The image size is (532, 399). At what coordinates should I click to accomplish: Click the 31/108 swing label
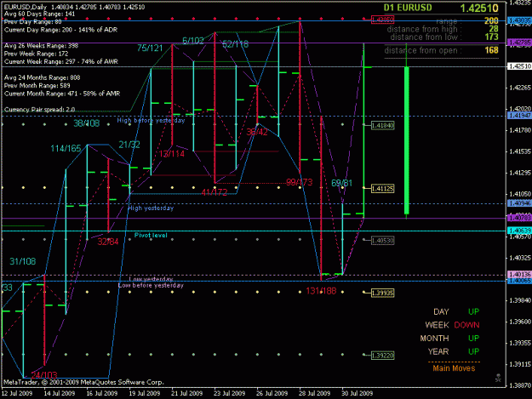(23, 261)
